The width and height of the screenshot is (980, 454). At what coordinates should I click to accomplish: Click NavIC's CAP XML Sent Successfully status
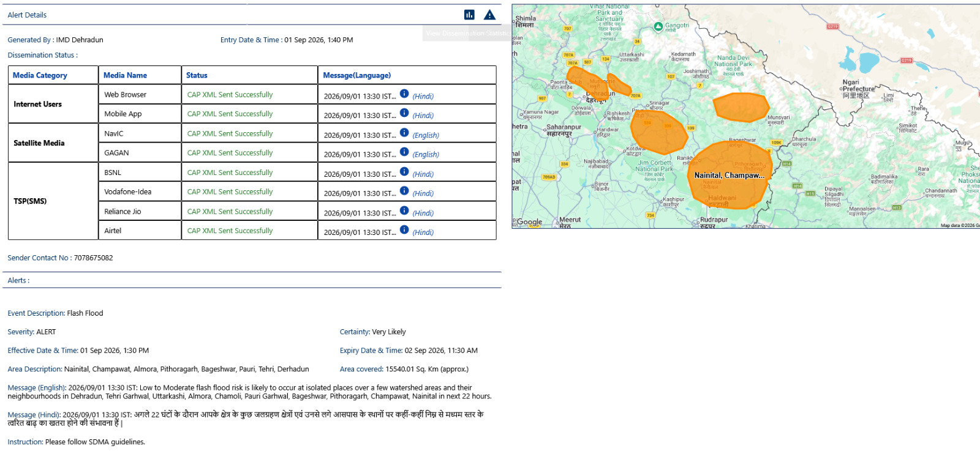[x=230, y=133]
